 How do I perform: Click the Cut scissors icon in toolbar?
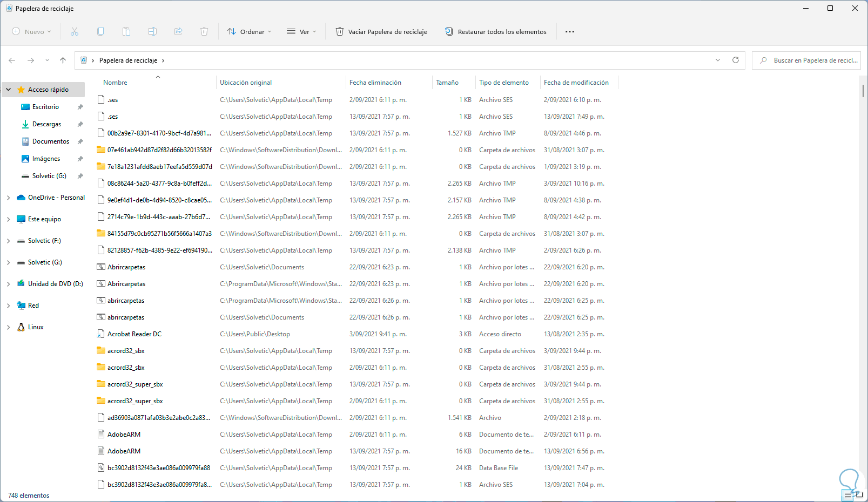75,32
